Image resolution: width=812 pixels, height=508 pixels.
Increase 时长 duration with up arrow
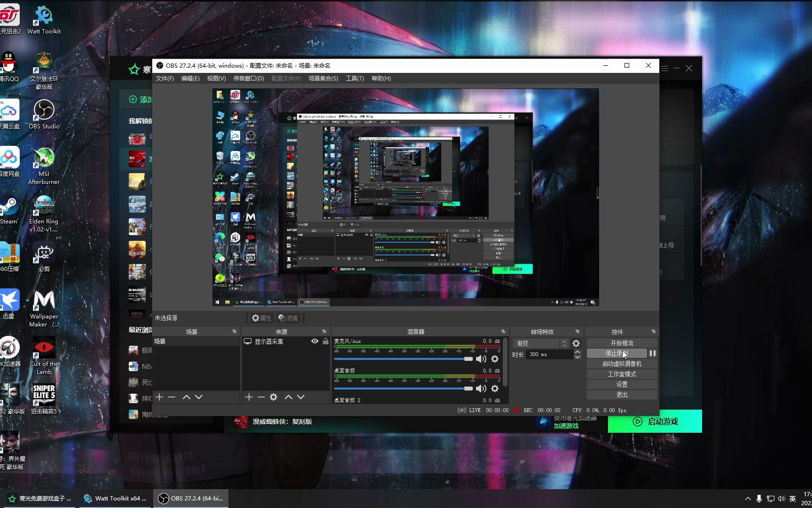577,352
